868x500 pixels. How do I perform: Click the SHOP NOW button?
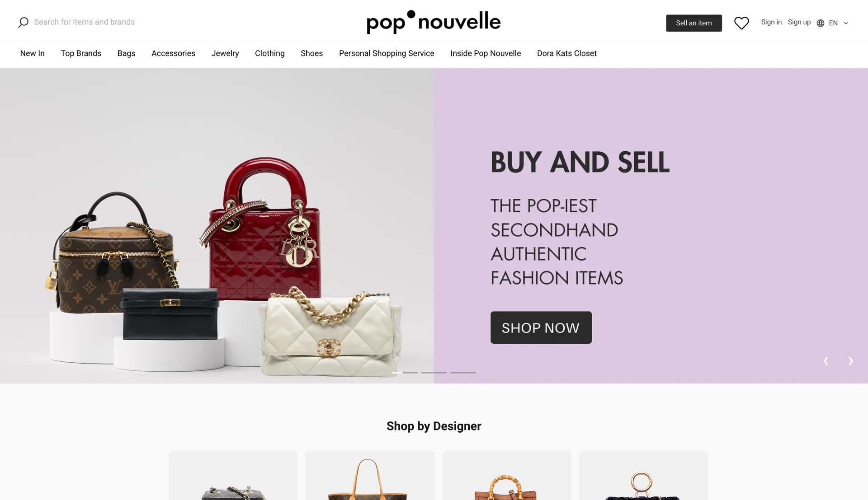[x=541, y=327]
